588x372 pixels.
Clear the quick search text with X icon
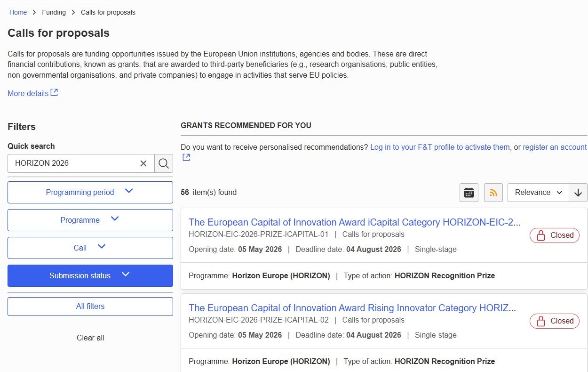point(143,163)
